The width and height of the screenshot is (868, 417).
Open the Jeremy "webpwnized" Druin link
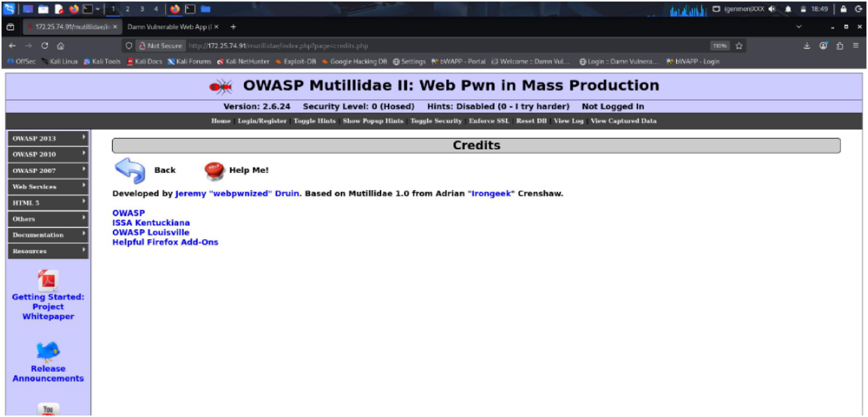(x=237, y=194)
